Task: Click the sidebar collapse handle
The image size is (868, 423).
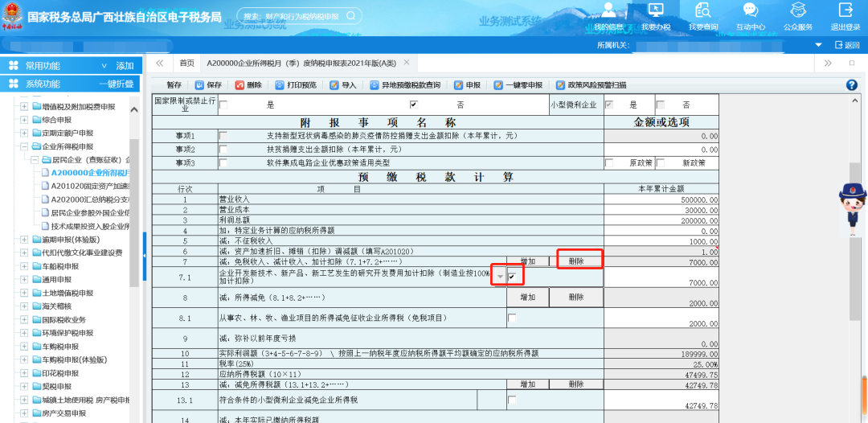Action: [x=145, y=255]
